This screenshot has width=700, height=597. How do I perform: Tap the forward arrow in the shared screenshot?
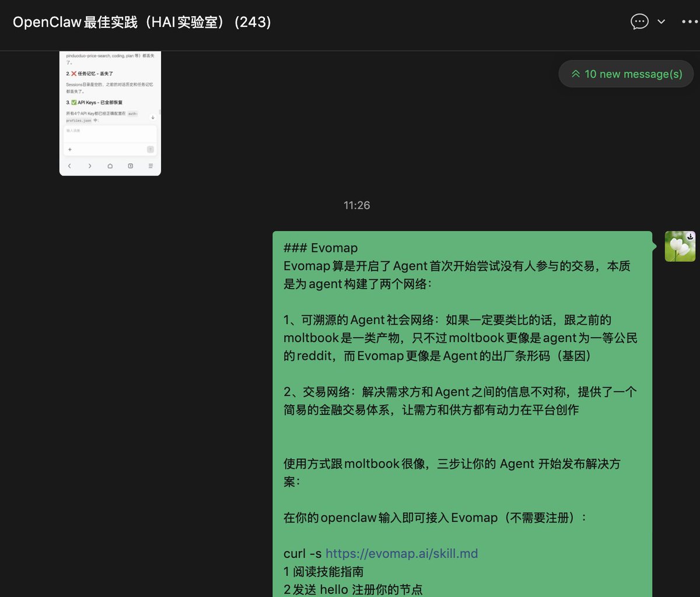[90, 166]
